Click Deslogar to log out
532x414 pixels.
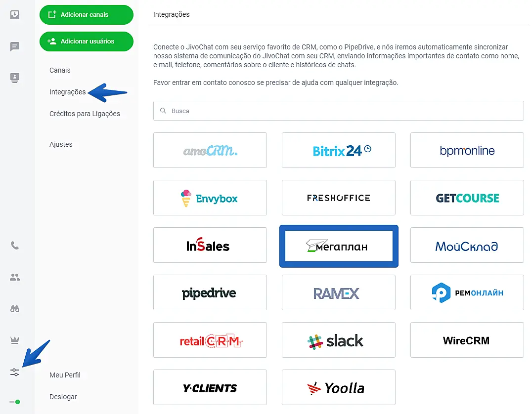(63, 397)
